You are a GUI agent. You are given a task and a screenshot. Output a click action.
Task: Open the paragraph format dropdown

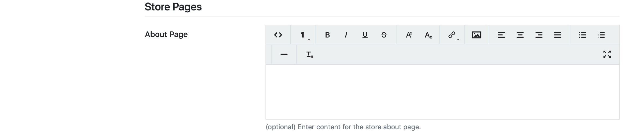pos(303,35)
